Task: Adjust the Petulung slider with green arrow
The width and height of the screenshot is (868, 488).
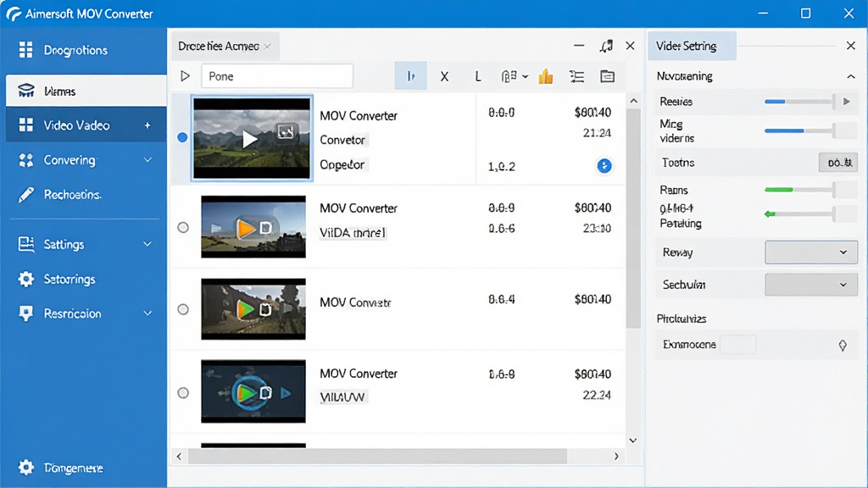Action: click(x=800, y=213)
